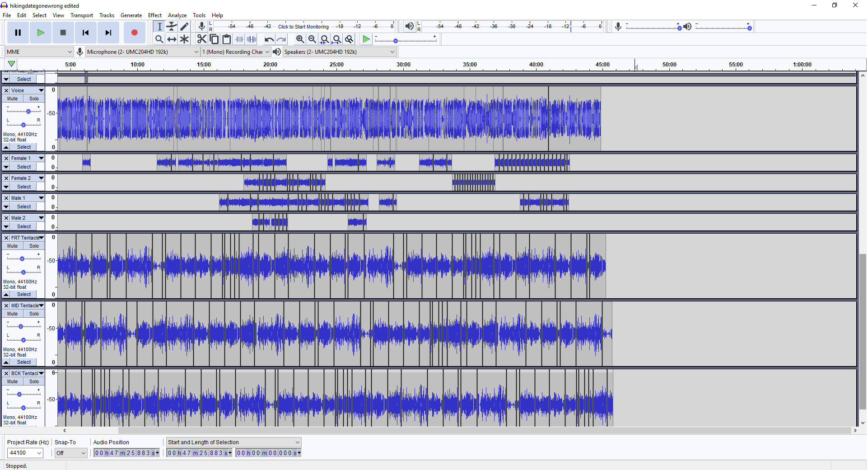
Task: Open the Effect menu
Action: pyautogui.click(x=154, y=15)
